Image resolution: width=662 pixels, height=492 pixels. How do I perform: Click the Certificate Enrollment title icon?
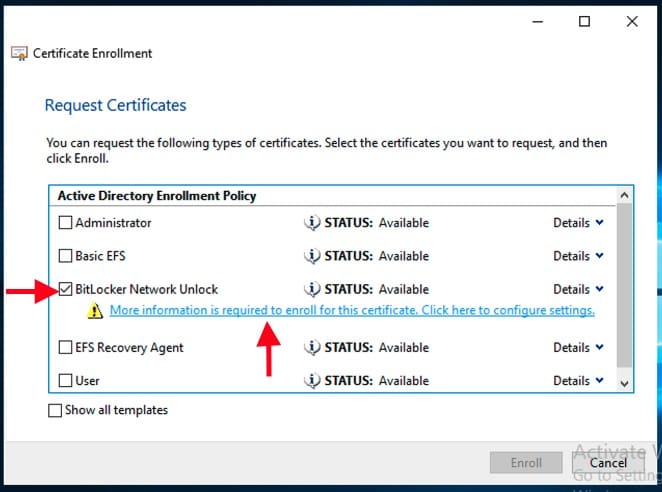[x=19, y=53]
